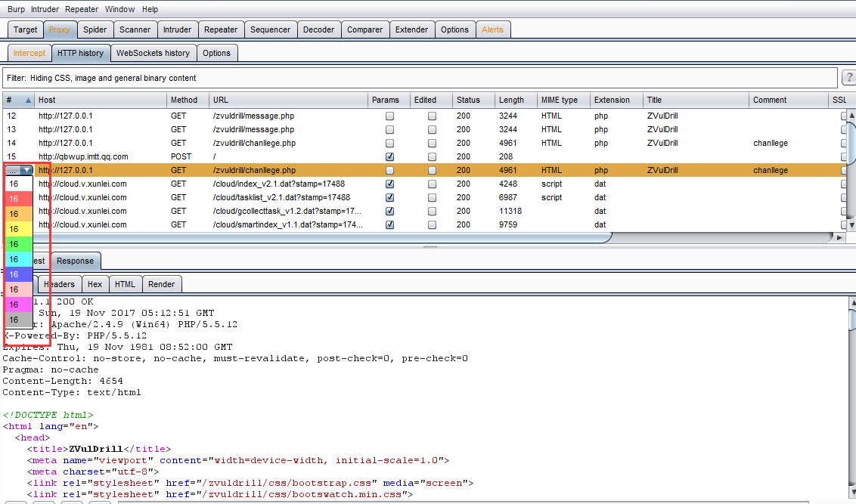Sort by the Length column header
Screen dimensions: 856x504
(516, 100)
